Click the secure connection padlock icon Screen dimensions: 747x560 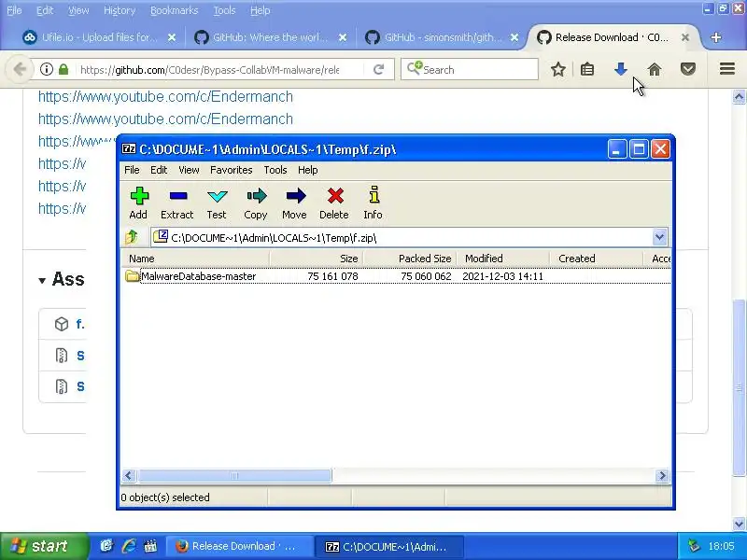pos(63,69)
